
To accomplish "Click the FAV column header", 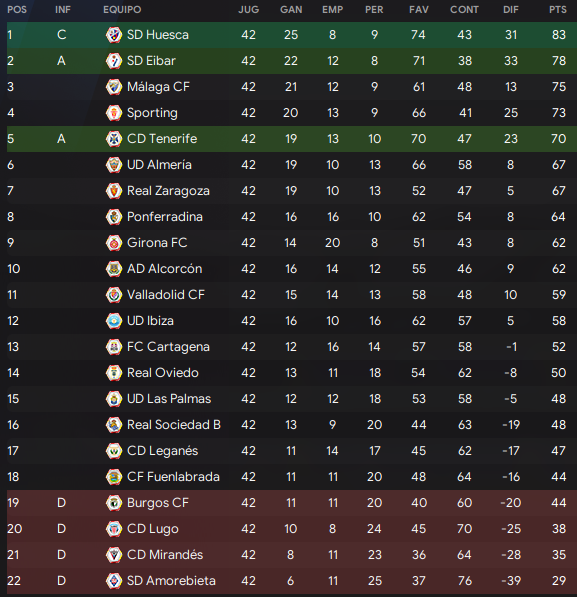I will tap(419, 10).
